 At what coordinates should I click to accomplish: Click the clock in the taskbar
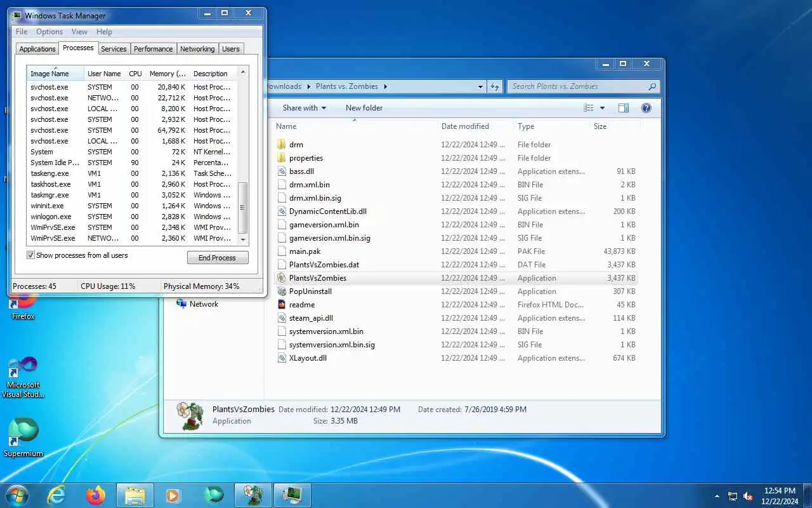780,496
